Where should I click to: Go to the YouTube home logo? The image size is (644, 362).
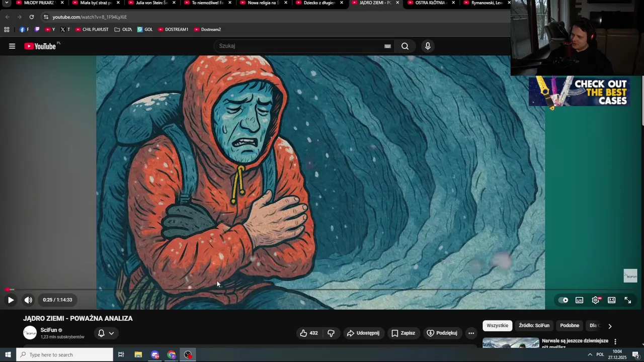click(40, 46)
